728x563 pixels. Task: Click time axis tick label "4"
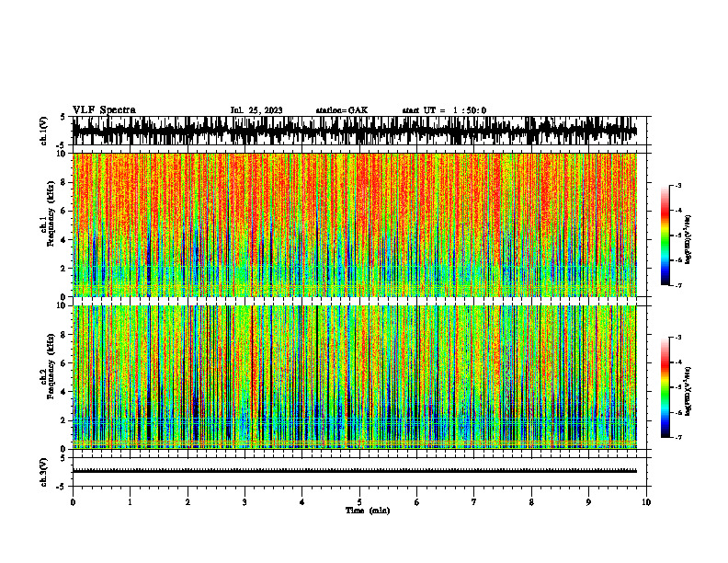[302, 502]
